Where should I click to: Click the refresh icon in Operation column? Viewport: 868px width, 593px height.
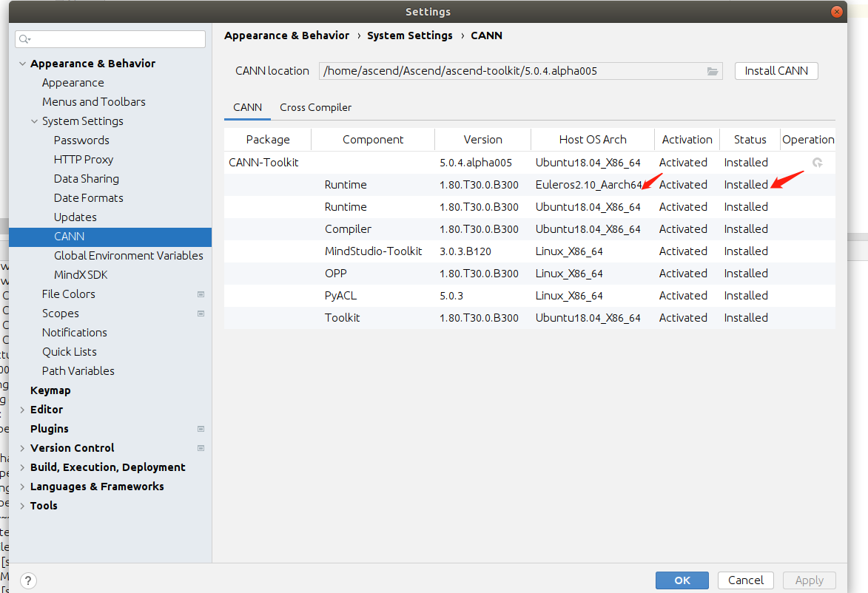818,163
